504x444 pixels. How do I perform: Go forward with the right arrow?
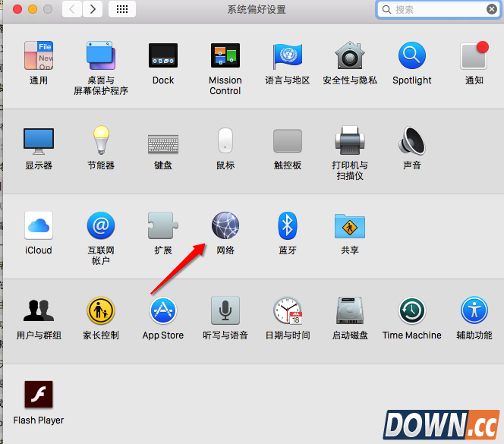[93, 9]
